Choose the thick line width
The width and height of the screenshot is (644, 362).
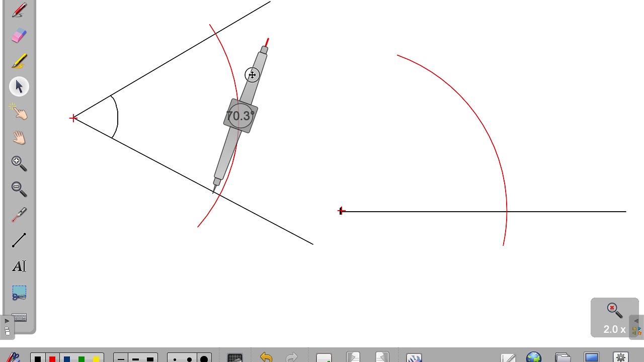point(150,358)
